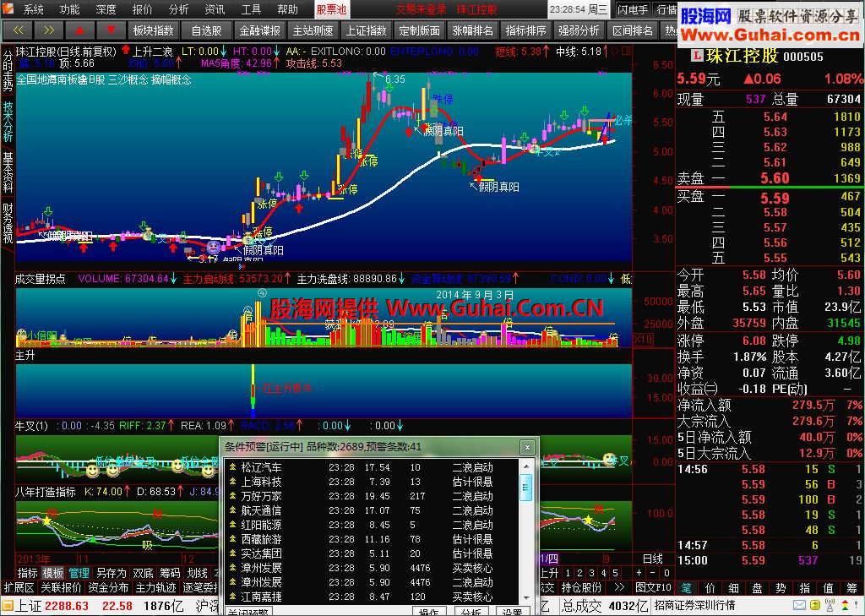Image resolution: width=865 pixels, height=616 pixels.
Task: Click the >> expand button beside 持仓股份
Action: point(619,587)
